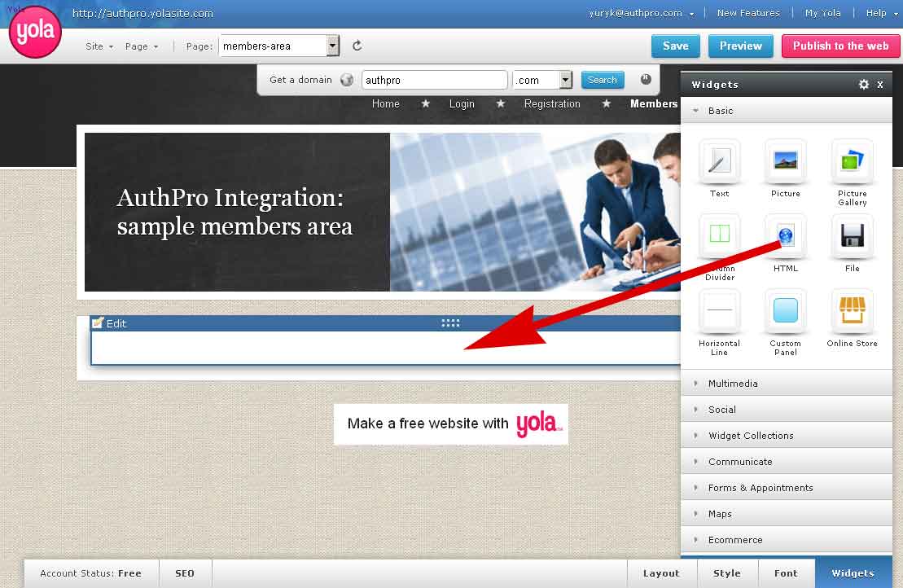Image resolution: width=903 pixels, height=588 pixels.
Task: Click the Picture widget icon
Action: (x=785, y=161)
